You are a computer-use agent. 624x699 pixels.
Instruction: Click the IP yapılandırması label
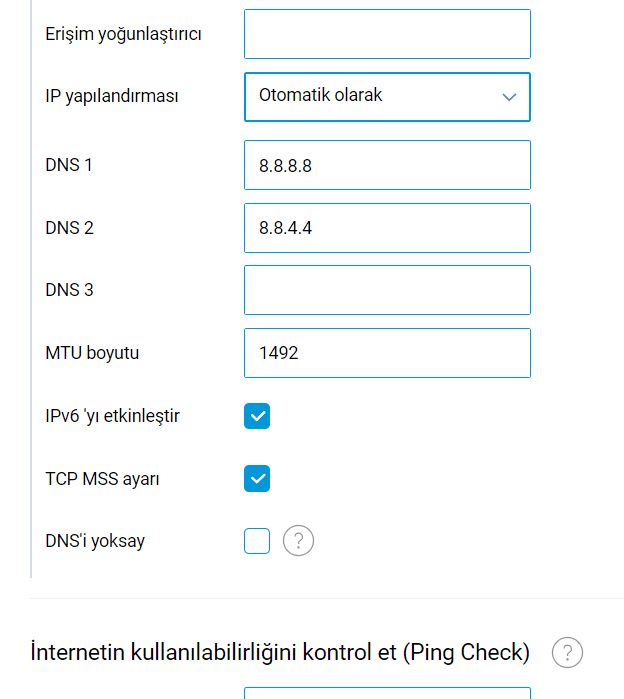pos(112,96)
